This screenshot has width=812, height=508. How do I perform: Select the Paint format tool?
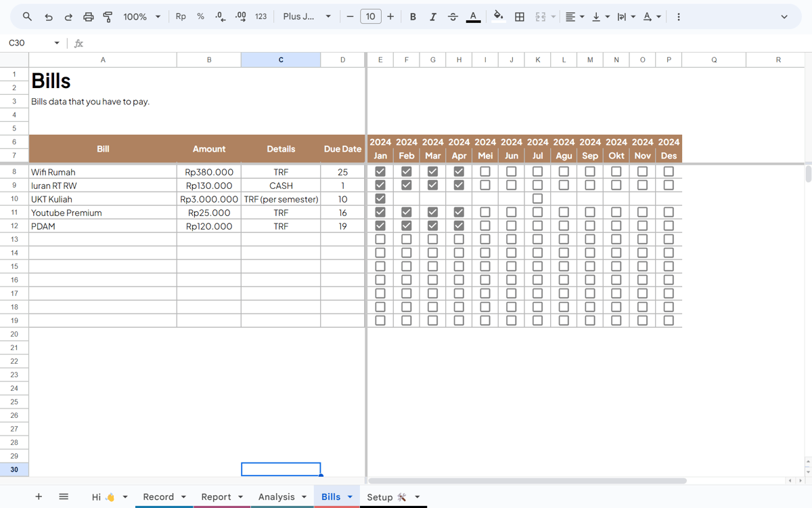(108, 16)
